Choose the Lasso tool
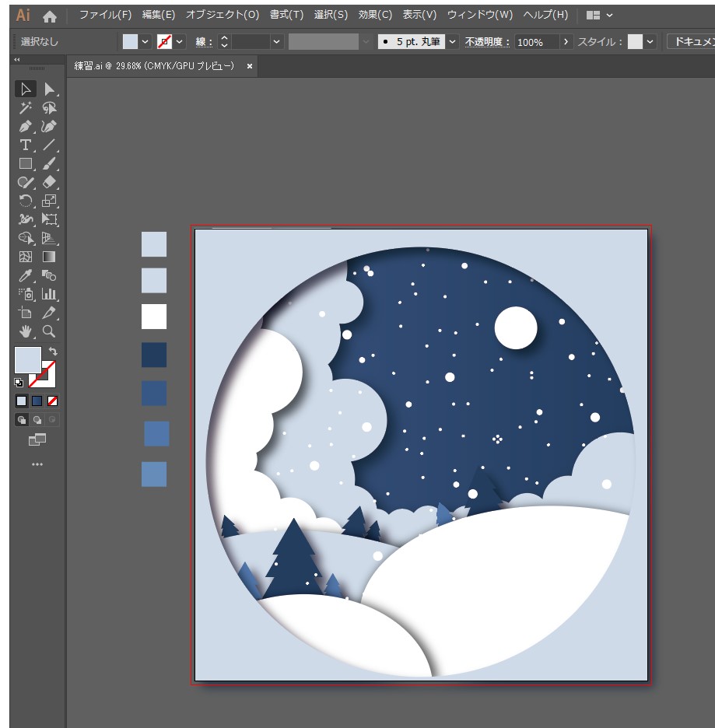 (x=49, y=107)
